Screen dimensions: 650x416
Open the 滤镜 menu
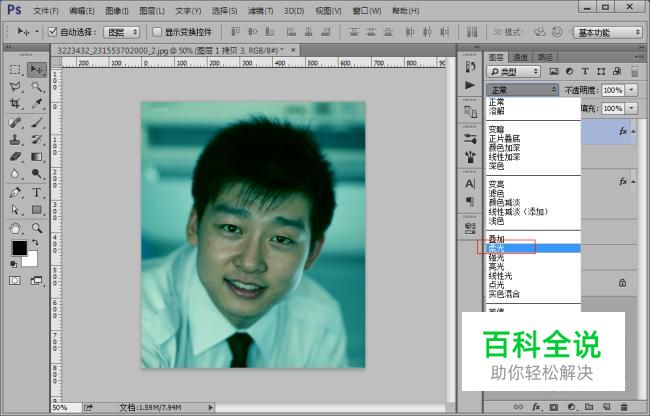pyautogui.click(x=260, y=11)
